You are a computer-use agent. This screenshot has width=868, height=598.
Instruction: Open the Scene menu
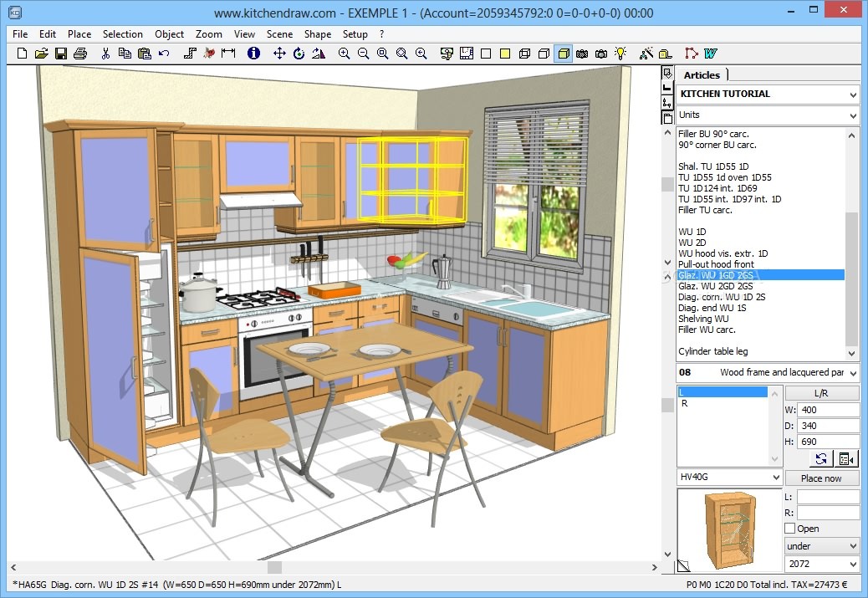coord(279,34)
